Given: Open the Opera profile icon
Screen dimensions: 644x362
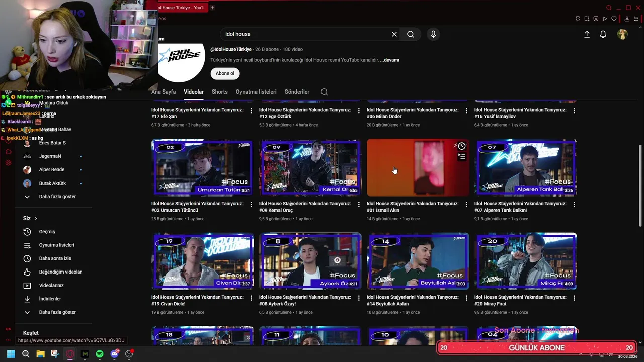Looking at the screenshot, I should pos(627,19).
